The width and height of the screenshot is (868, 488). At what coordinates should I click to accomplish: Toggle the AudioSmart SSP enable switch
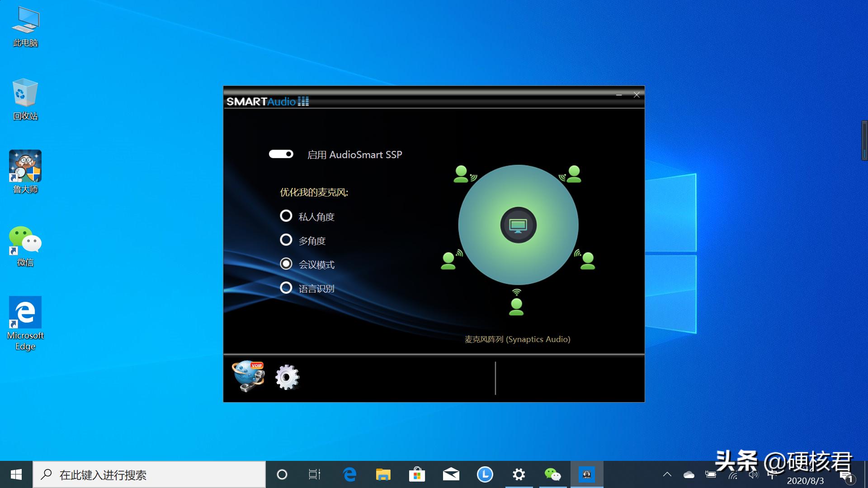281,154
